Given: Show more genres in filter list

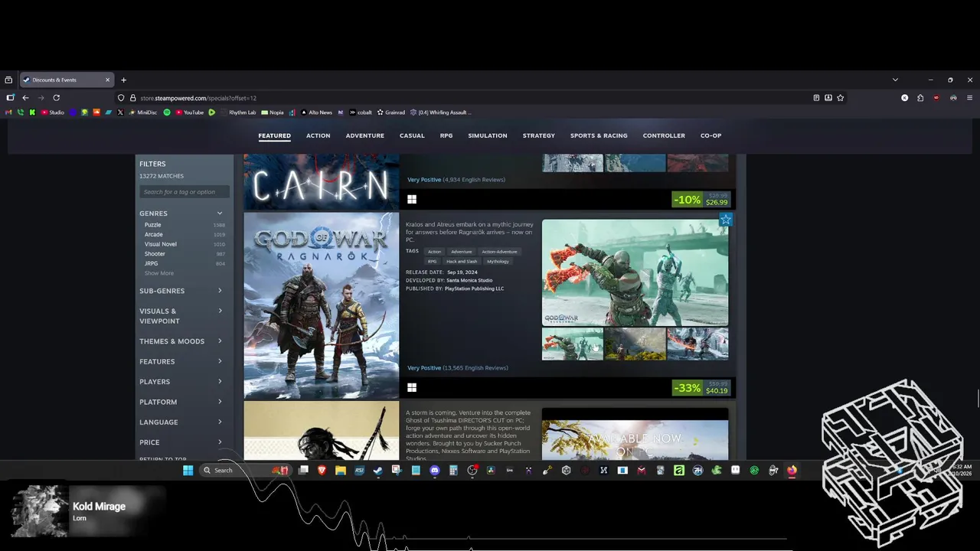Looking at the screenshot, I should (159, 273).
